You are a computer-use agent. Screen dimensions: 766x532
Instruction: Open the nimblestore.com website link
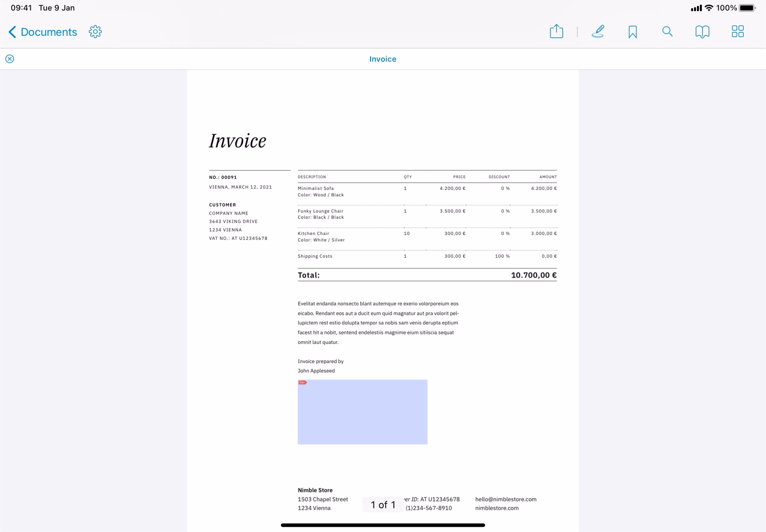click(497, 508)
